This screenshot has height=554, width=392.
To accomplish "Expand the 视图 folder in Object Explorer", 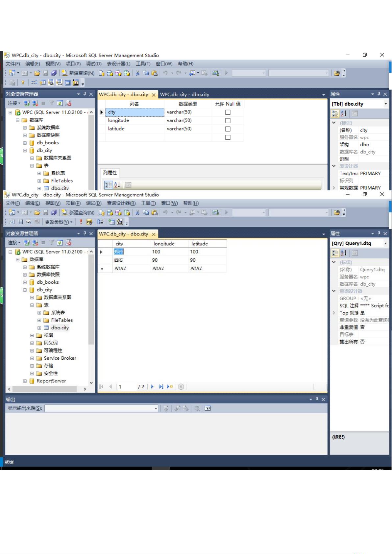I will [x=32, y=335].
